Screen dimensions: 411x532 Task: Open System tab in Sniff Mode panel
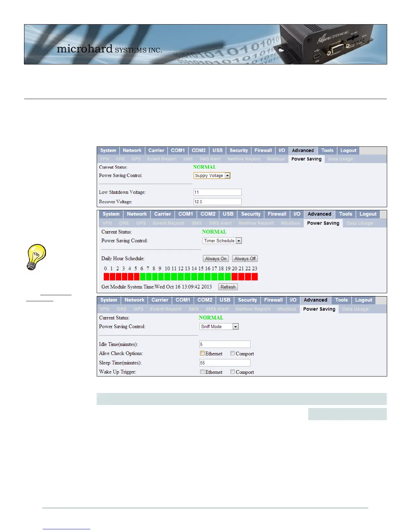[109, 300]
